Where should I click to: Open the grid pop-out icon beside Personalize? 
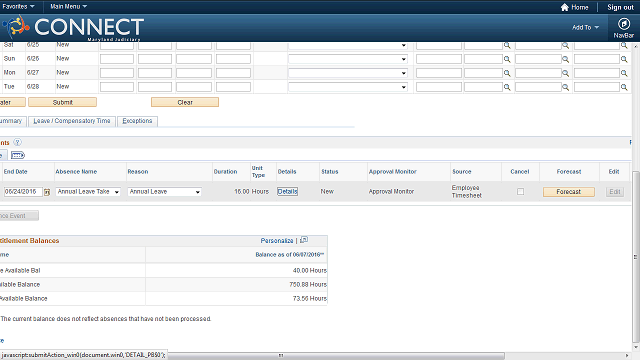click(304, 240)
